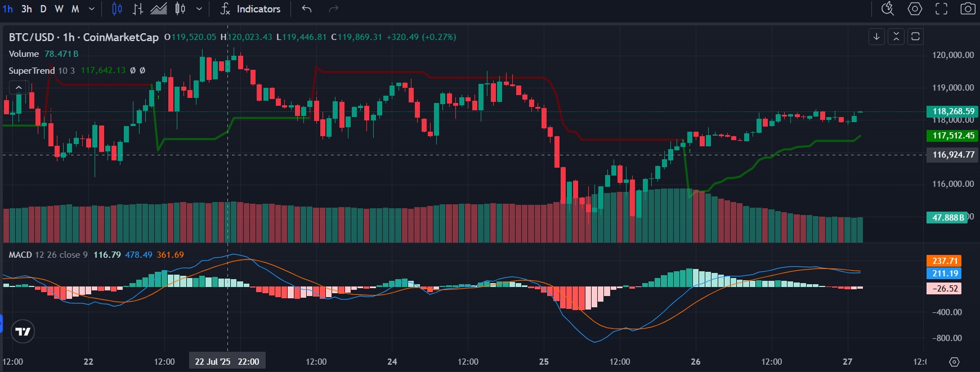Click the Undo arrow
Viewport: 980px width, 372px height.
tap(307, 9)
